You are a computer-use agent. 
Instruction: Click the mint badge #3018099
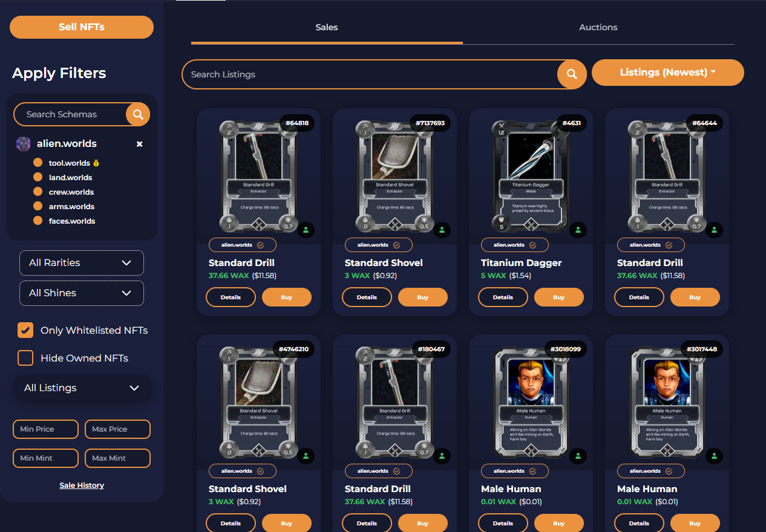[x=566, y=349]
